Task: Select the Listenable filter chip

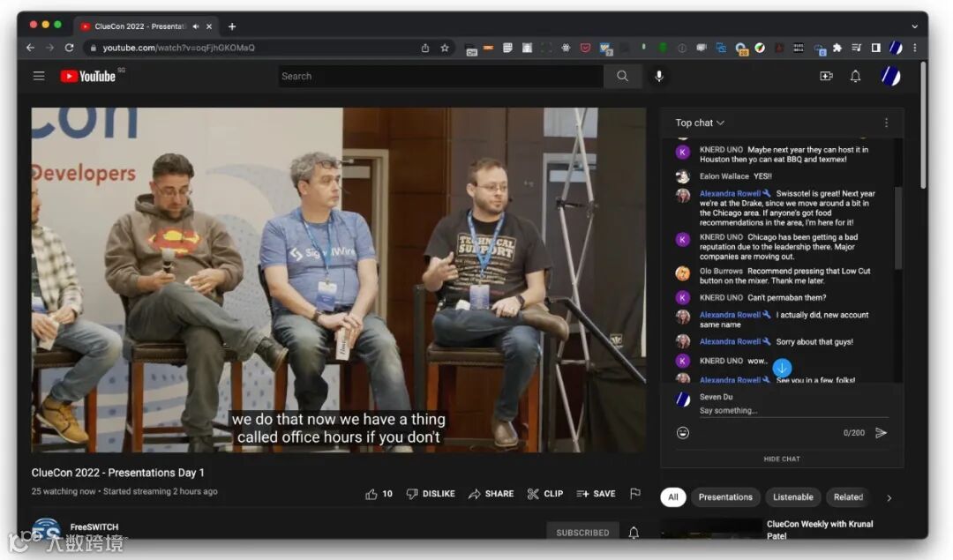Action: click(x=792, y=497)
